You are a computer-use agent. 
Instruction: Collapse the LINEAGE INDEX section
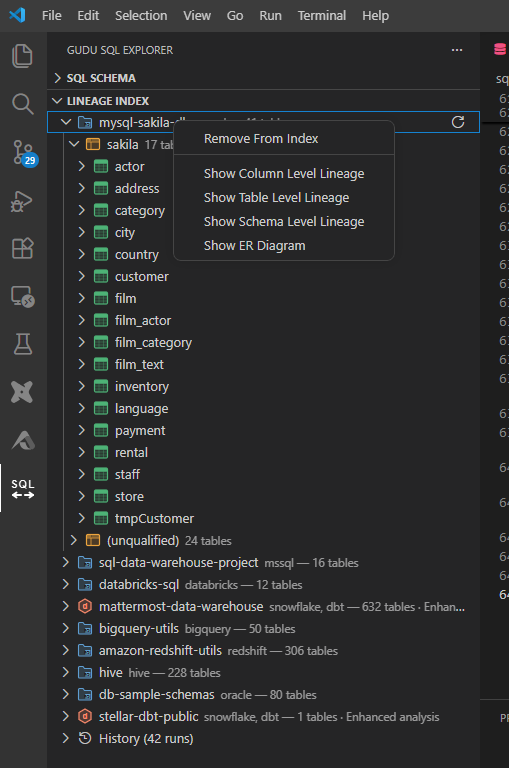pos(57,101)
